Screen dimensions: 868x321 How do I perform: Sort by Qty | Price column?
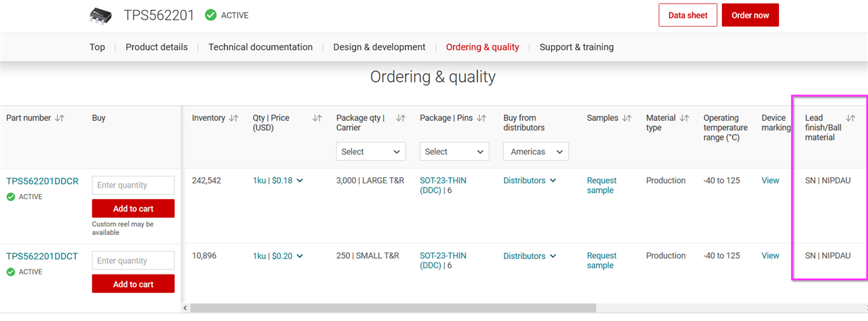coord(318,119)
